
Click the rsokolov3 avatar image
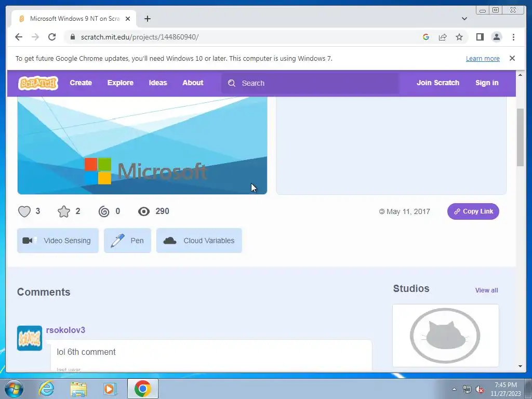coord(30,338)
